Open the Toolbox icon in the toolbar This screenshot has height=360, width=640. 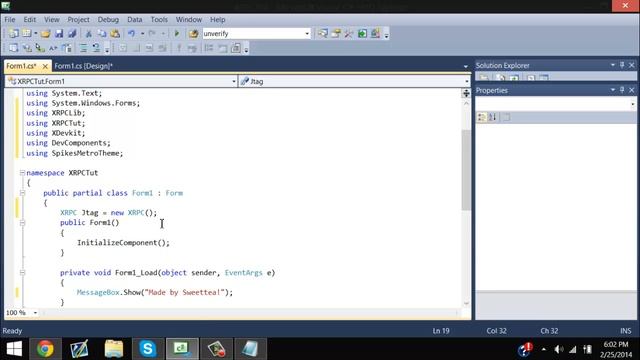click(349, 33)
